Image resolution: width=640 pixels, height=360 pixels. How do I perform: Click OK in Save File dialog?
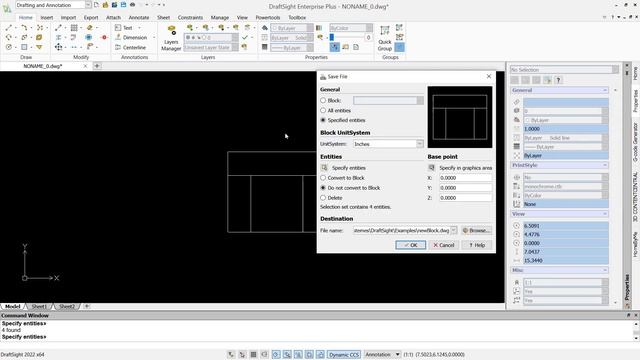coord(411,245)
